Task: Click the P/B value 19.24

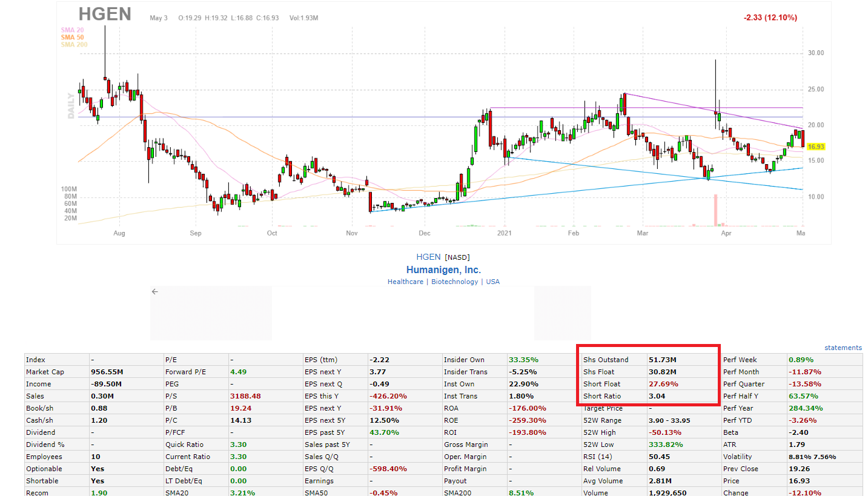Action: pyautogui.click(x=241, y=408)
